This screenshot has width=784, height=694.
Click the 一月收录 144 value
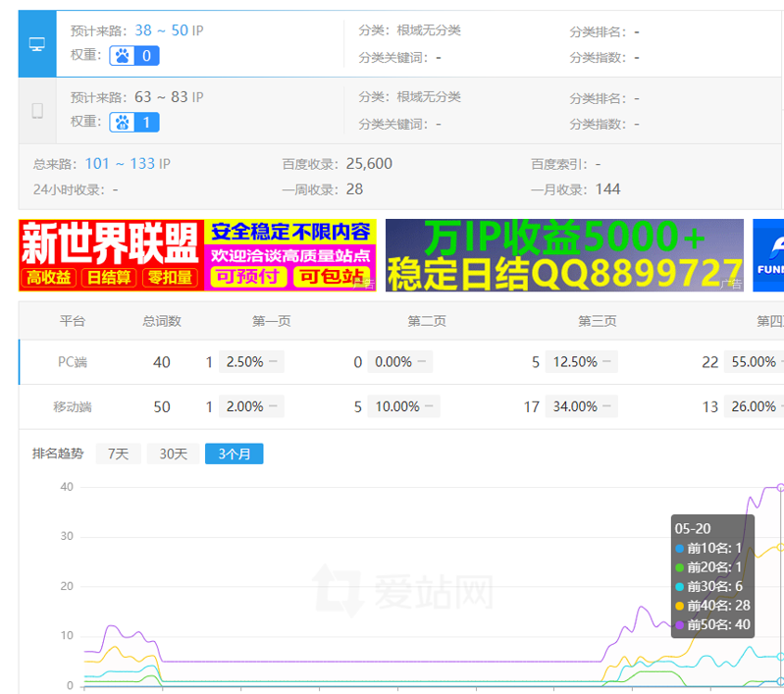pos(607,189)
